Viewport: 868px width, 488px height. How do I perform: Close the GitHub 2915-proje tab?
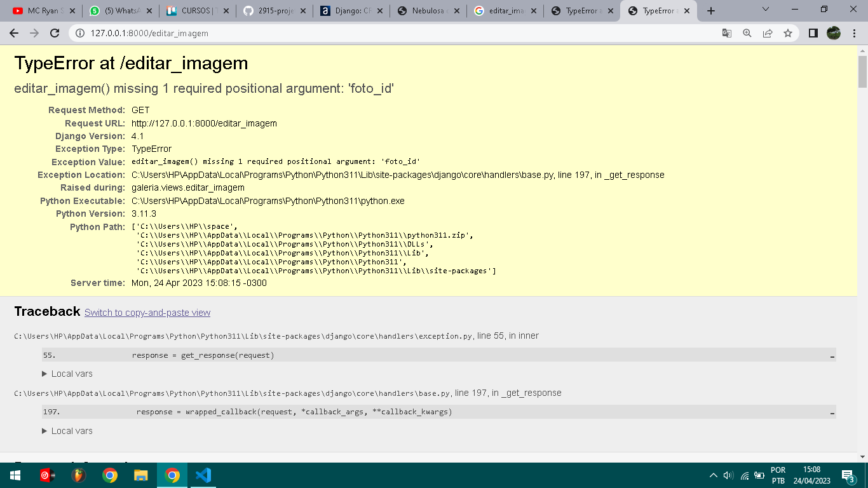(303, 11)
